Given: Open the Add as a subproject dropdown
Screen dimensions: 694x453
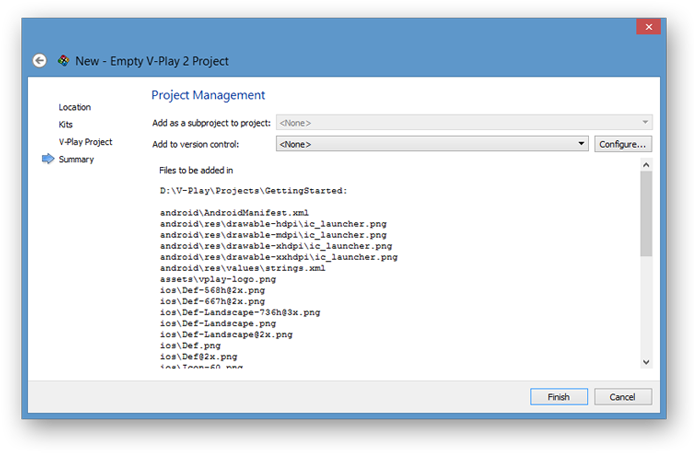Looking at the screenshot, I should pos(464,123).
